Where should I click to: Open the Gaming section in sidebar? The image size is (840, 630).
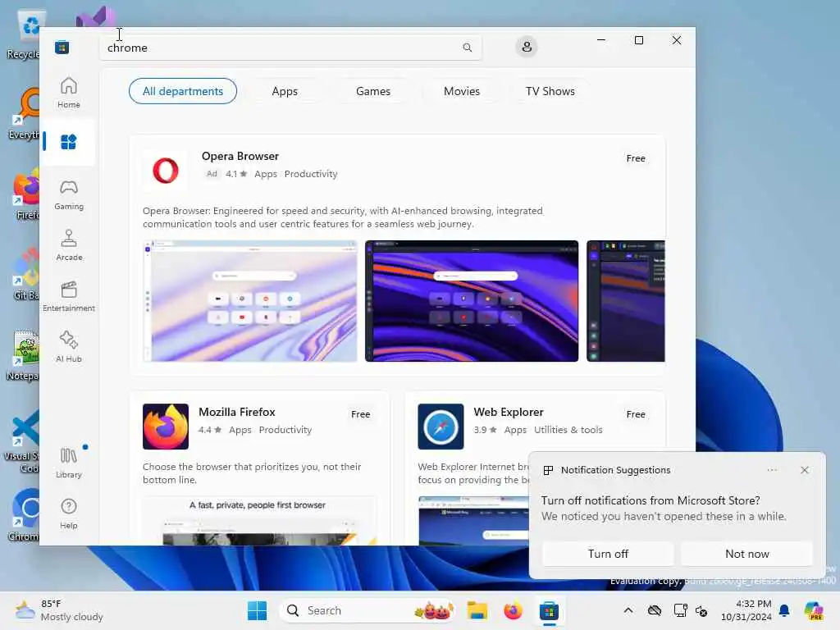point(69,194)
